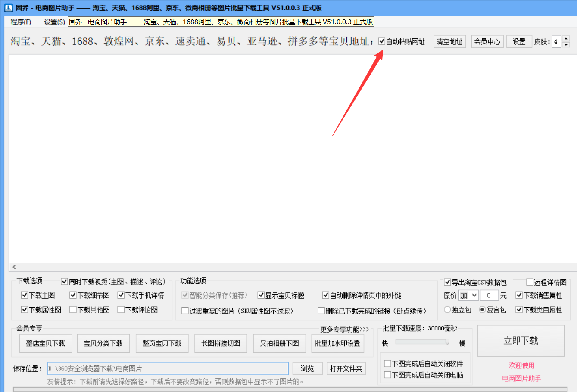
Task: Select 复合包 radio button
Action: point(482,310)
